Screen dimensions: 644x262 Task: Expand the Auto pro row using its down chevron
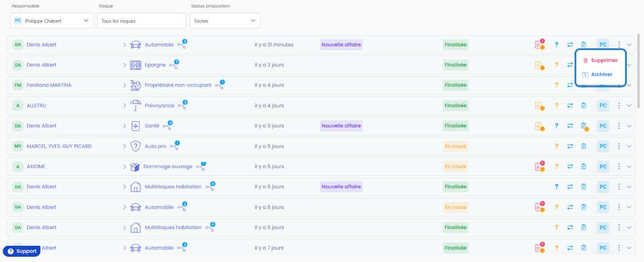(x=629, y=146)
